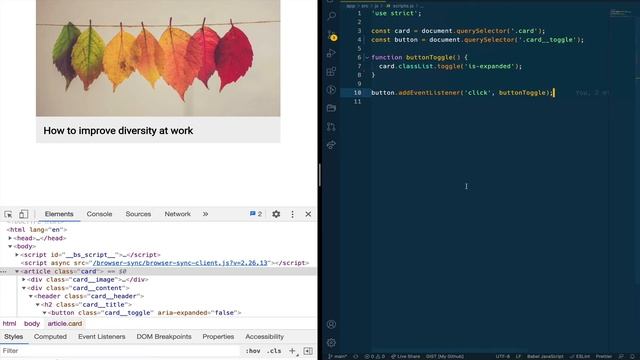Start Live Share from the status bar
640x360 pixels.
(x=405, y=356)
